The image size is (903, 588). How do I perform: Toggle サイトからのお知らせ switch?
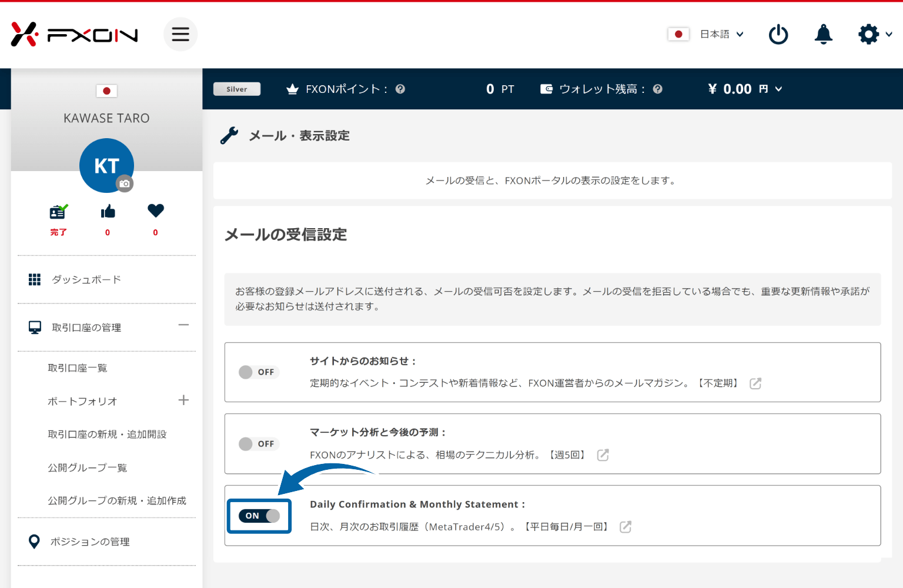pos(258,372)
